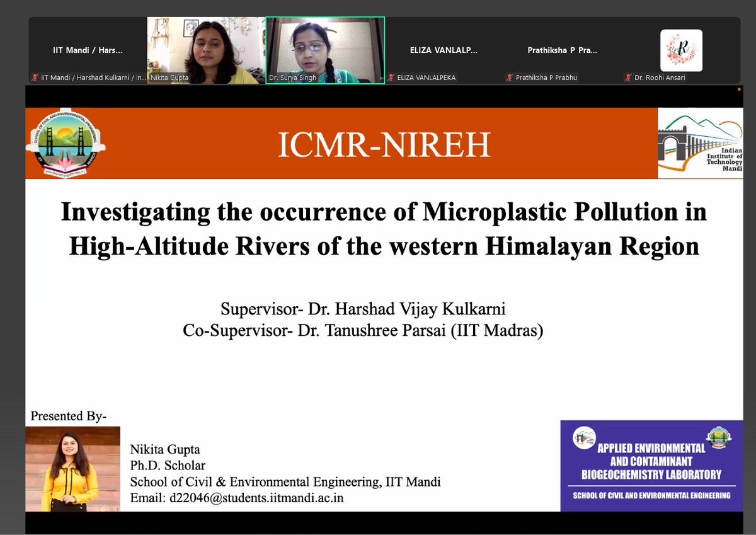Screen dimensions: 756x535
Task: Click muted mic icon beside ELIZA VANLALPEKA label
Action: (x=391, y=78)
